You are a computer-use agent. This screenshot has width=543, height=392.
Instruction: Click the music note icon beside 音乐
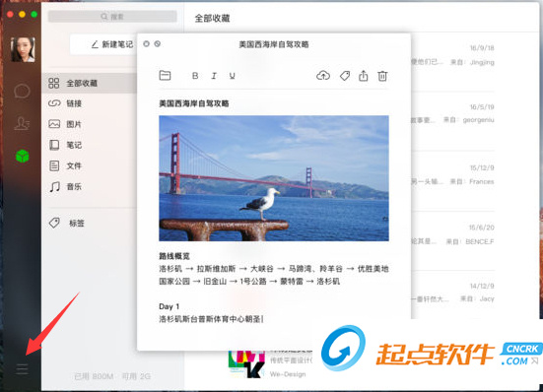pyautogui.click(x=54, y=187)
